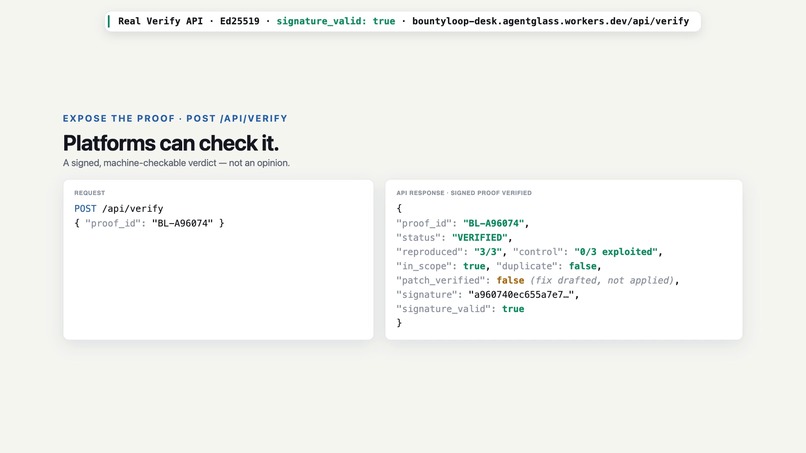Image resolution: width=806 pixels, height=453 pixels.
Task: Click the signature value "a960740ec655a7e7…"
Action: coord(521,295)
